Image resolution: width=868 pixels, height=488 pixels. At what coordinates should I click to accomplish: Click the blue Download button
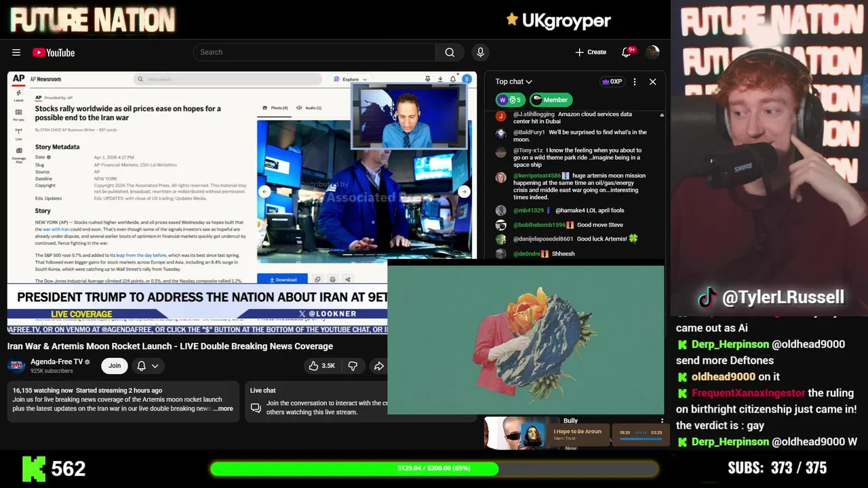pos(283,279)
